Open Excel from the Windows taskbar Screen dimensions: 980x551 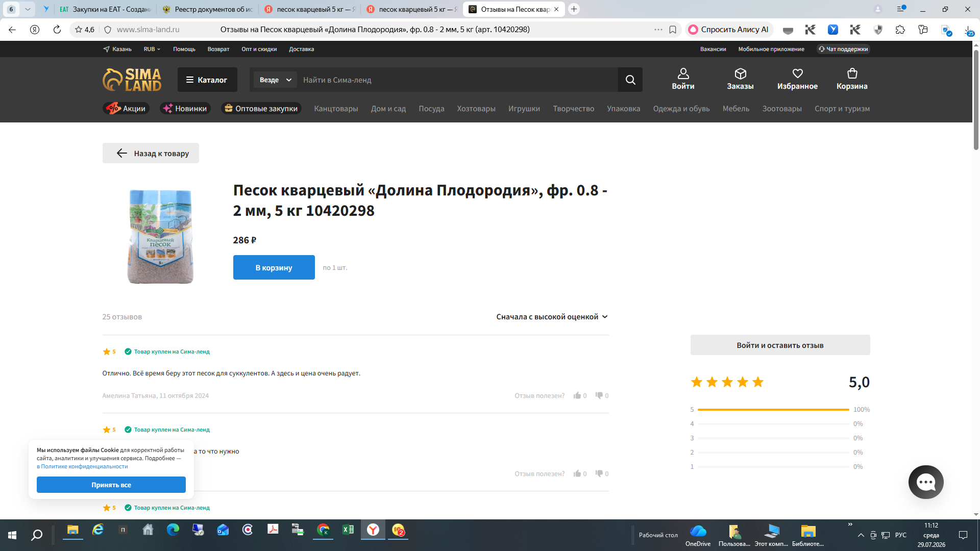(x=348, y=530)
